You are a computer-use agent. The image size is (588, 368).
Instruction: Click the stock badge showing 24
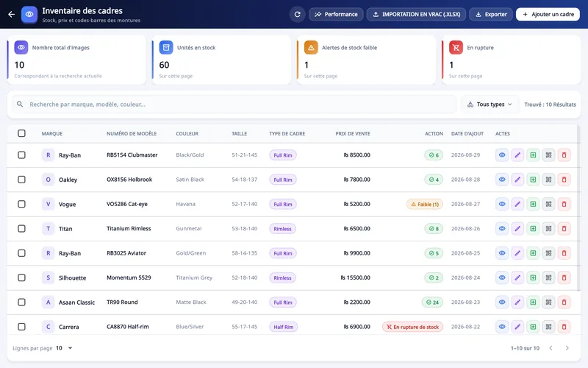tap(432, 302)
